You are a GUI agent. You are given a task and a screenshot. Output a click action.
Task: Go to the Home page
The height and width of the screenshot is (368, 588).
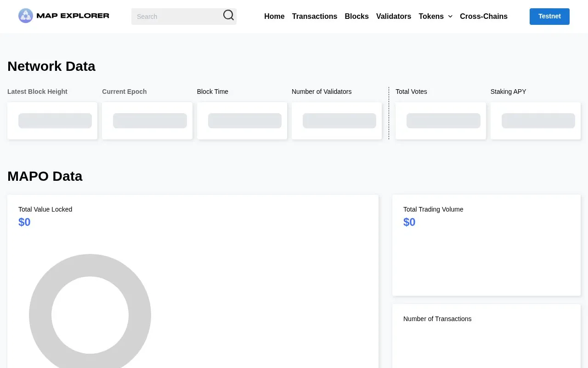pos(274,17)
